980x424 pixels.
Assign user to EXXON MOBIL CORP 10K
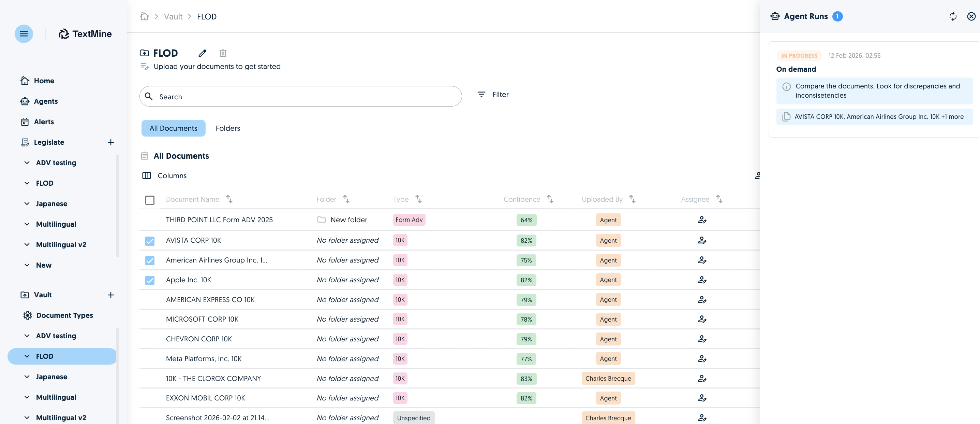pyautogui.click(x=702, y=398)
